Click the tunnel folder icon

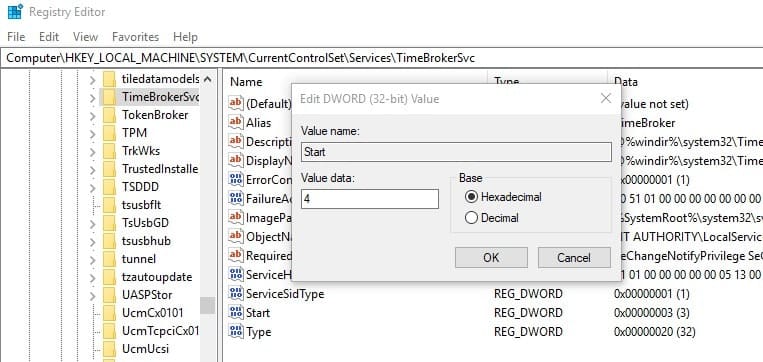point(109,258)
